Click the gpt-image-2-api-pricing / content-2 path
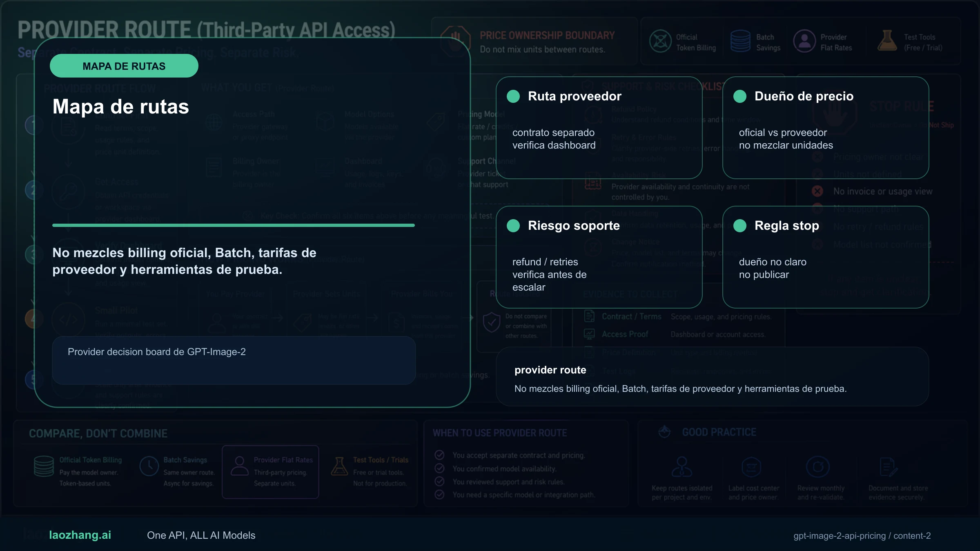 tap(862, 535)
